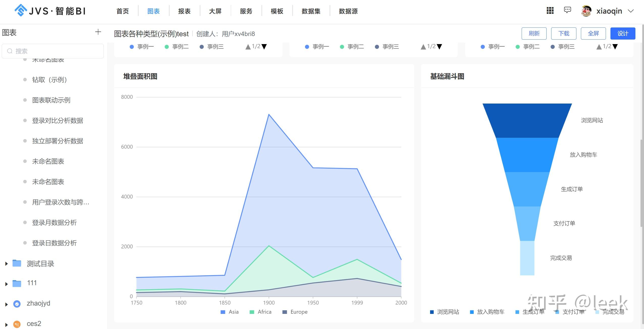Click the 搜索 input field
The width and height of the screenshot is (644, 329).
[x=53, y=51]
